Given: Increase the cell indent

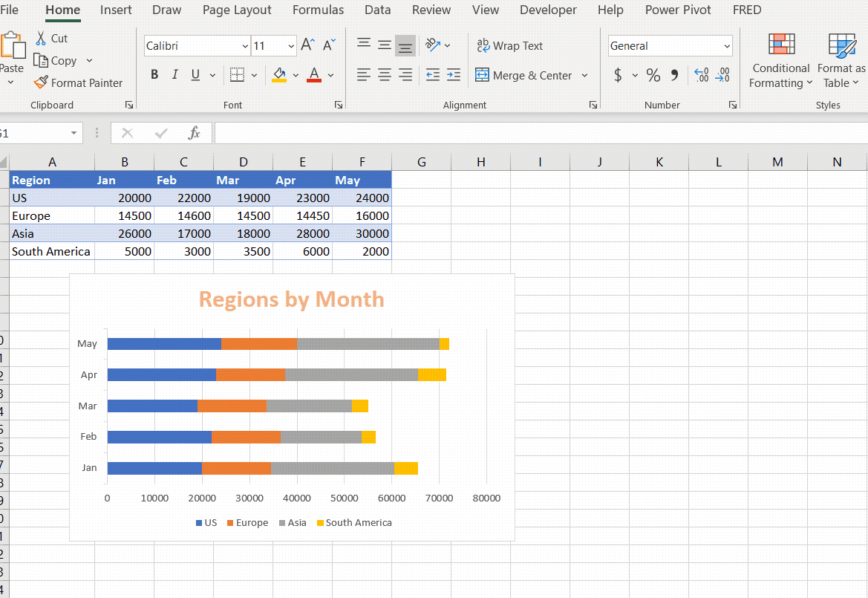Looking at the screenshot, I should 454,75.
